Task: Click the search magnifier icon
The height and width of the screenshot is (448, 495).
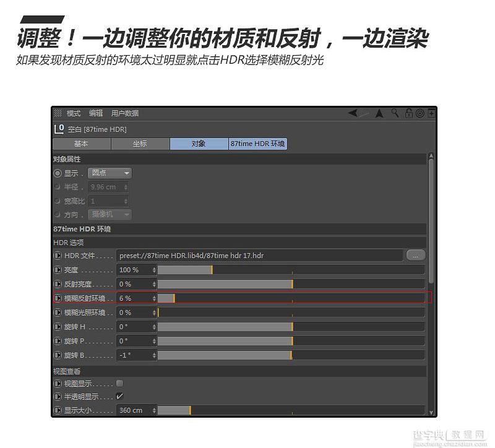Action: click(x=395, y=113)
